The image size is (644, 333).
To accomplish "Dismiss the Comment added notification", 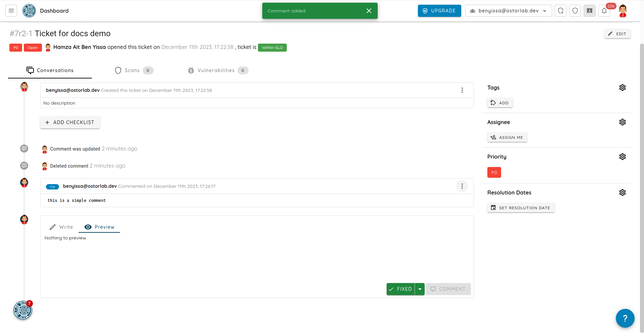I will pos(369,11).
